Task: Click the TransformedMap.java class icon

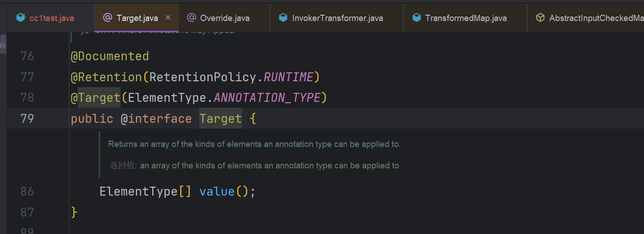Action: [x=416, y=18]
